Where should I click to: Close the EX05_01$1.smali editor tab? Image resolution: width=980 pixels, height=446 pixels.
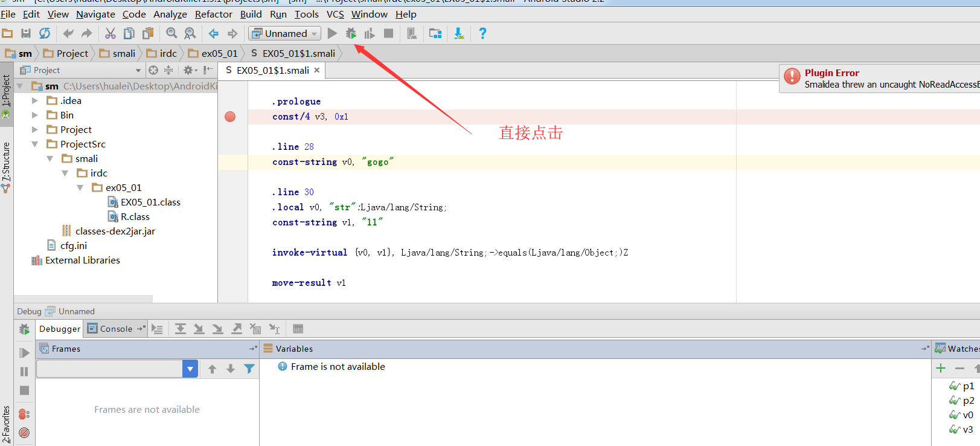coord(317,71)
